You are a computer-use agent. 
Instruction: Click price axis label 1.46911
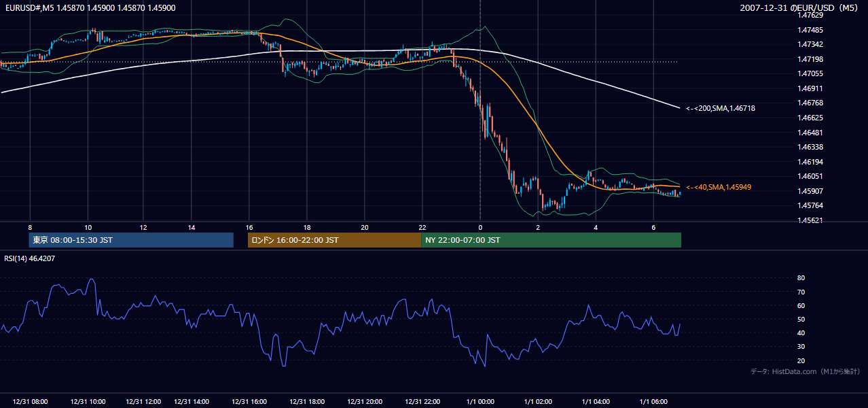coord(810,88)
